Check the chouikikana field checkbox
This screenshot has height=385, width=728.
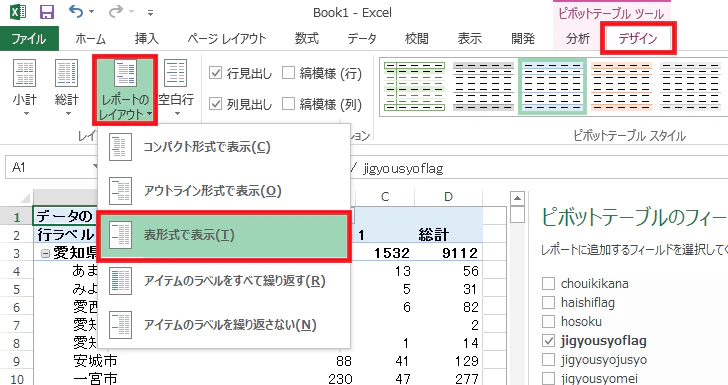(x=548, y=283)
